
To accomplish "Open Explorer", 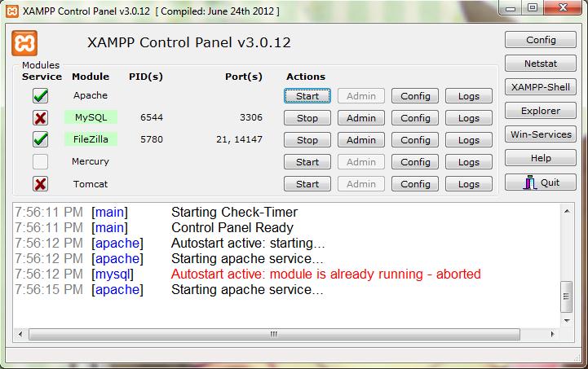I will [x=541, y=111].
